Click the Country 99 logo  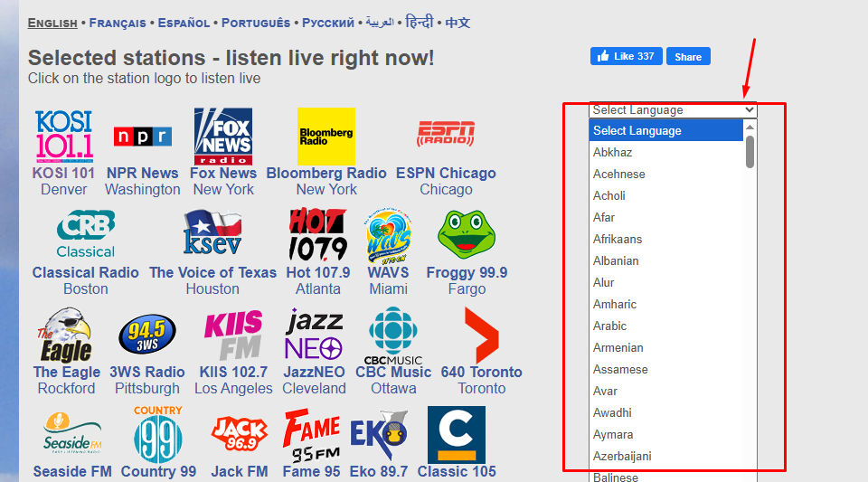[158, 434]
